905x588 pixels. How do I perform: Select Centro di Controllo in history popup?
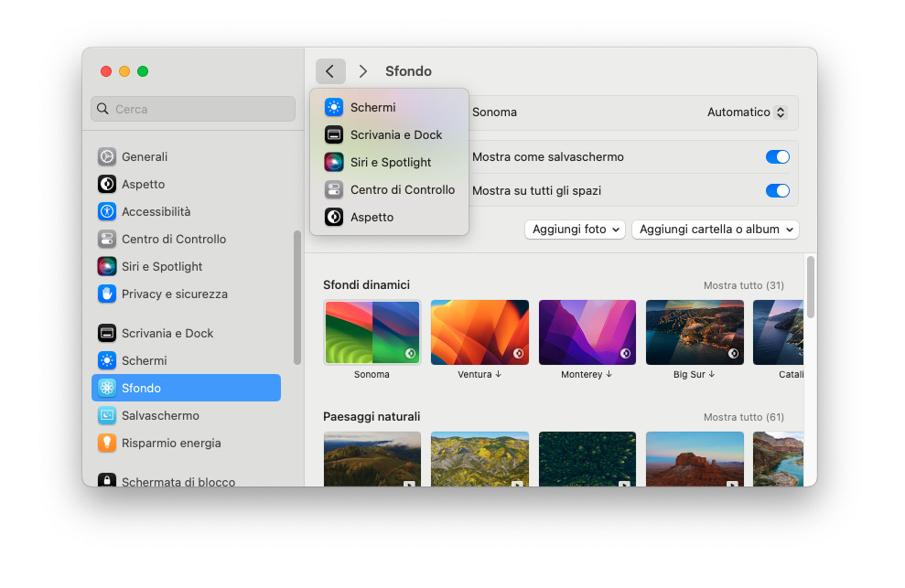[402, 189]
